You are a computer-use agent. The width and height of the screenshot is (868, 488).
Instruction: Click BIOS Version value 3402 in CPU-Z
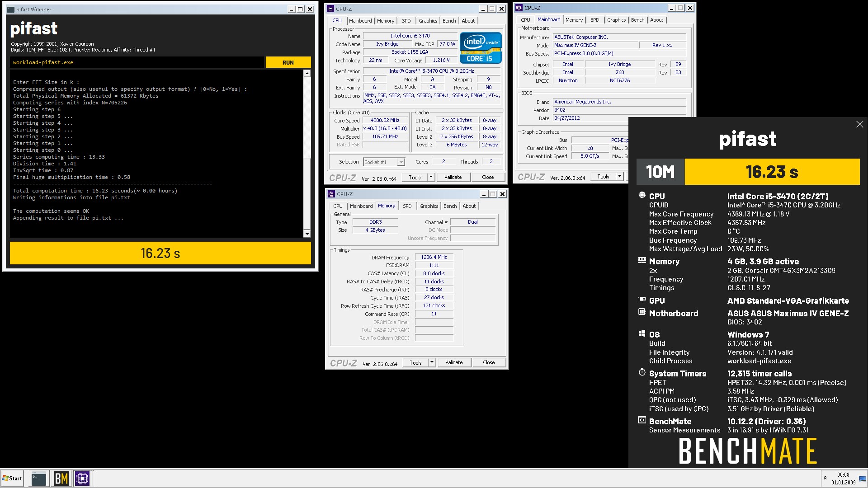tap(619, 110)
